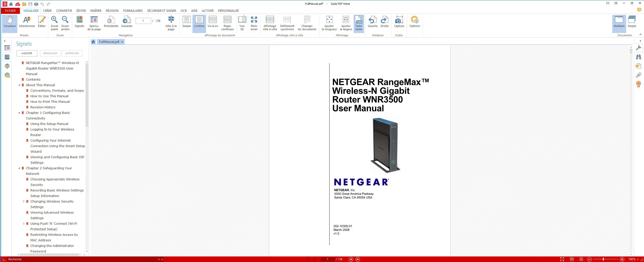Expand Using Push 'N' Connect bookmark
The width and height of the screenshot is (644, 262).
point(24,224)
